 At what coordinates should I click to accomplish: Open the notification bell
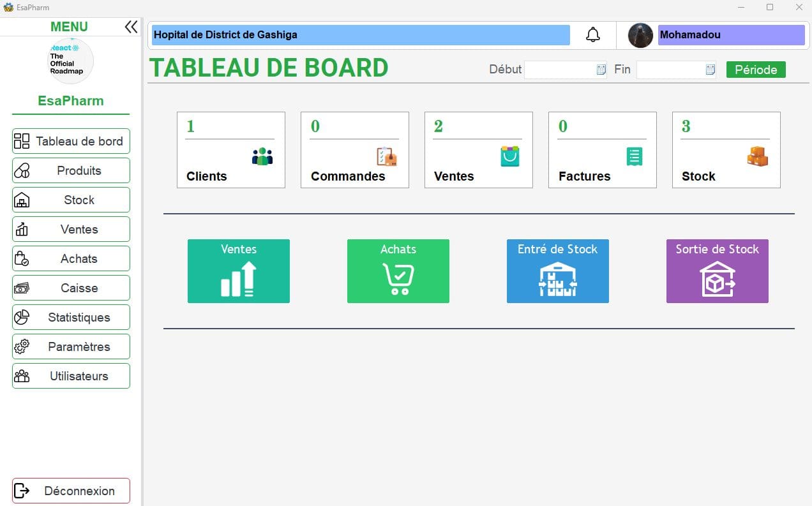[593, 35]
